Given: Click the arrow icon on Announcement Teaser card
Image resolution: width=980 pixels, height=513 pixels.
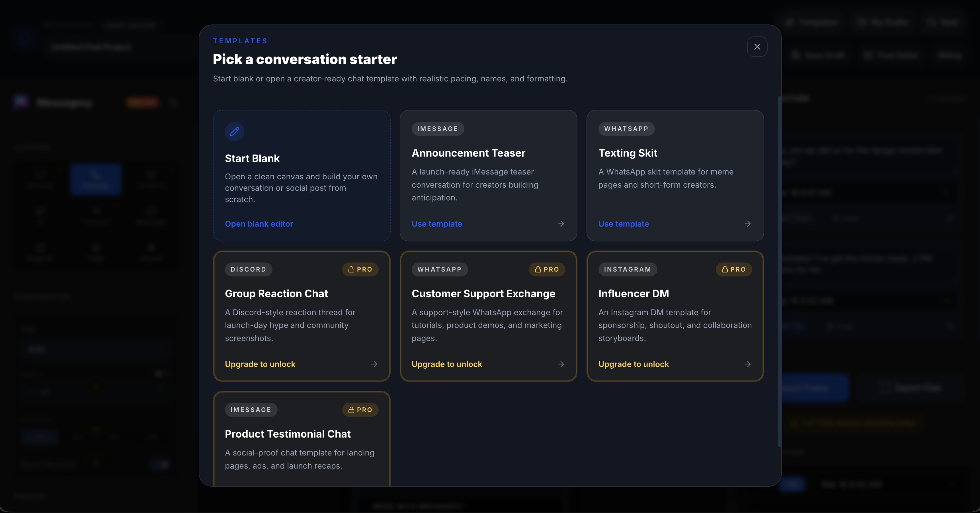Looking at the screenshot, I should point(560,224).
